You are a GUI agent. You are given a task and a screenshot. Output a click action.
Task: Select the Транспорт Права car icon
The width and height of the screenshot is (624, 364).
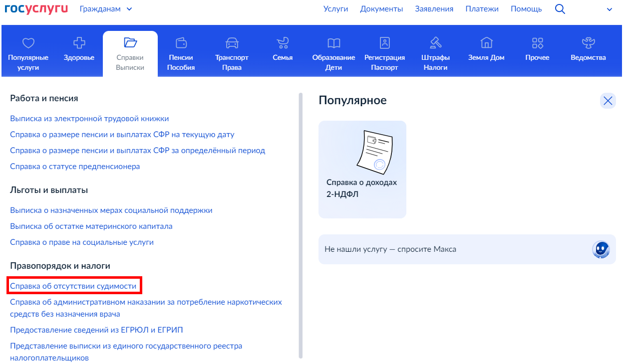[x=232, y=43]
